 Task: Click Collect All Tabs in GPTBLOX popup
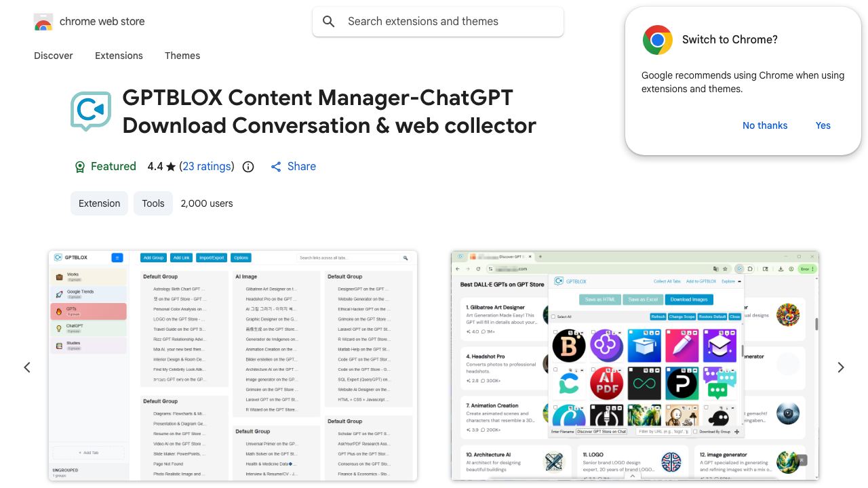click(x=667, y=281)
